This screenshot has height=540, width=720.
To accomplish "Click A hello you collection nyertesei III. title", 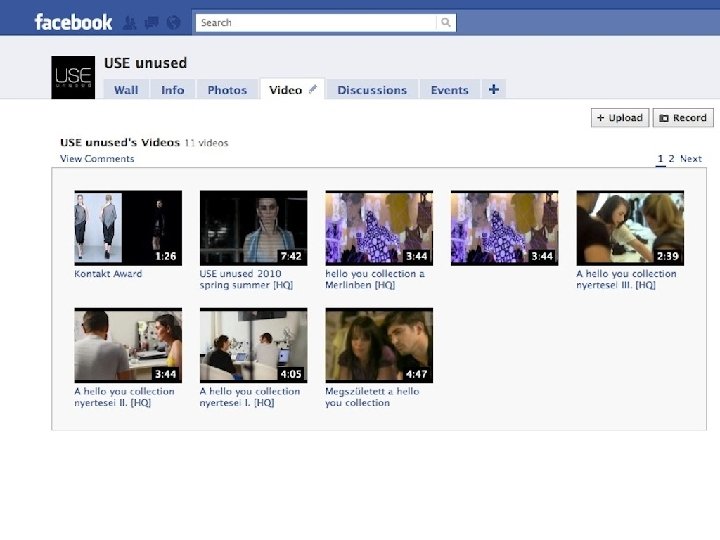I will tap(626, 279).
